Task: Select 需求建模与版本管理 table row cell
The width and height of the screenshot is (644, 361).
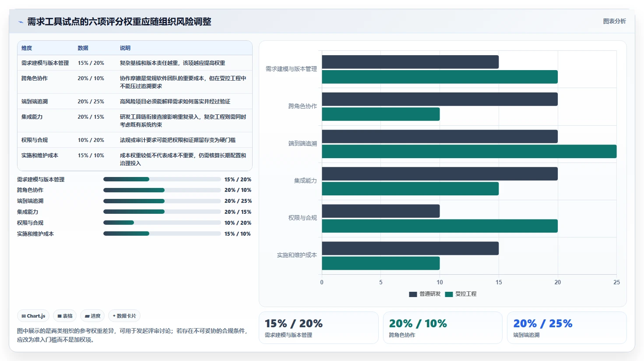Action: (45, 63)
